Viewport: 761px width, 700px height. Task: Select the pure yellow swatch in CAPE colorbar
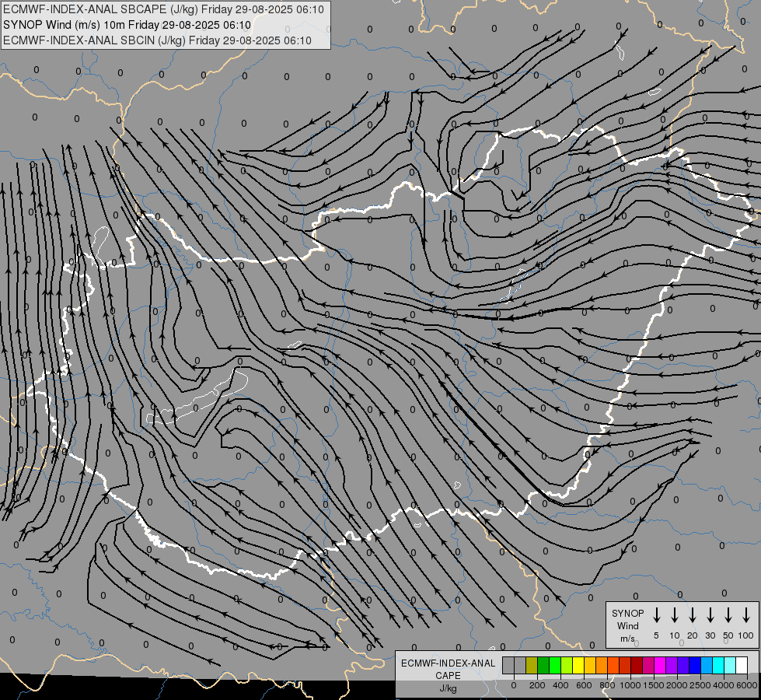(x=578, y=665)
